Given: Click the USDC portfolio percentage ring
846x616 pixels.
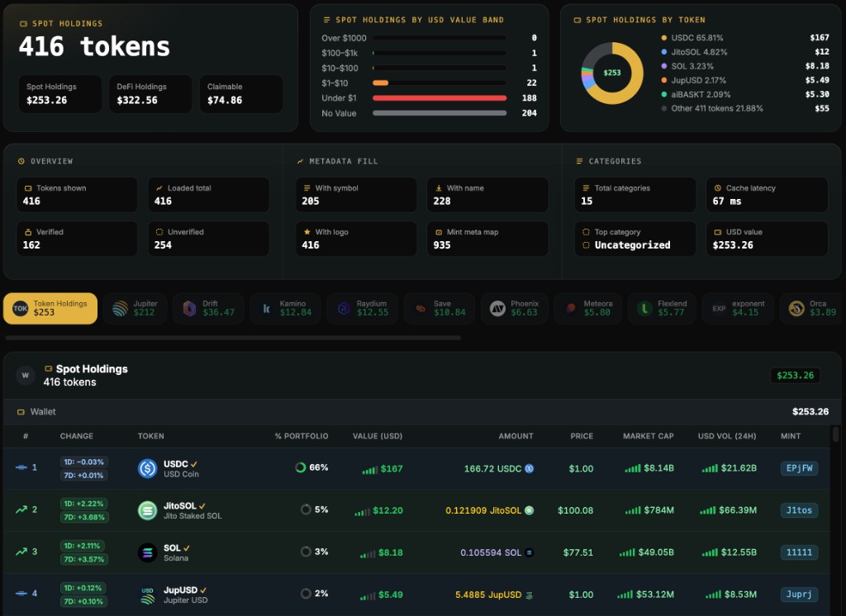Looking at the screenshot, I should 301,467.
